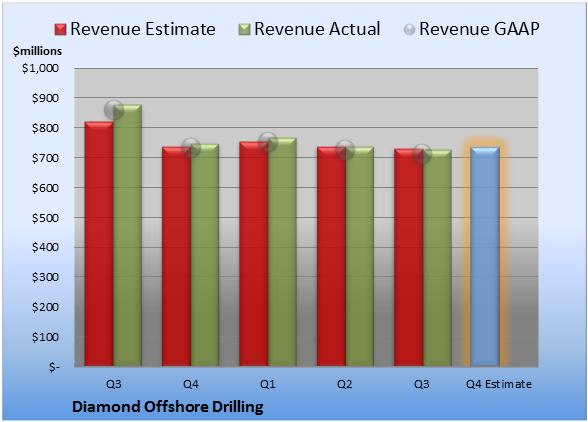This screenshot has width=588, height=422.
Task: Click the '$-' zero axis label
Action: [x=54, y=367]
